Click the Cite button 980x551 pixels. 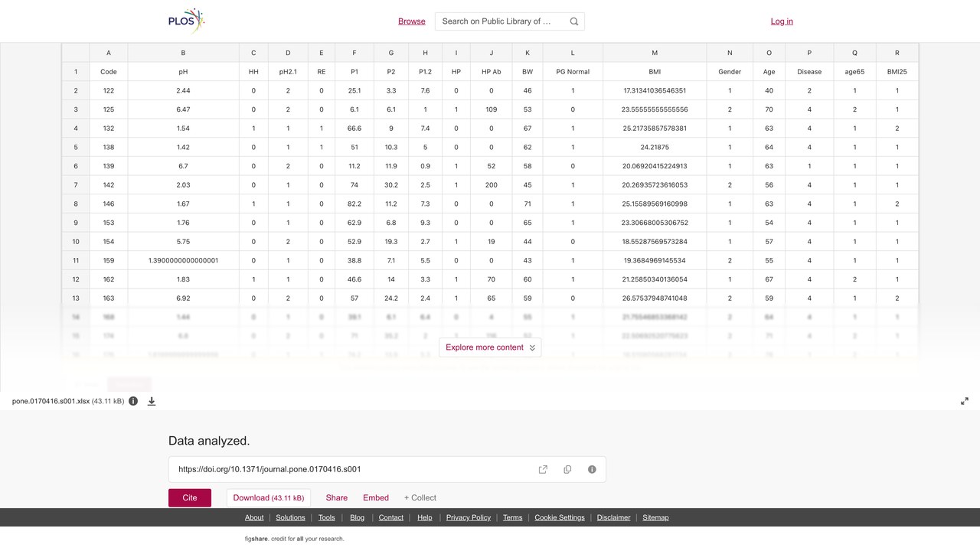(190, 497)
